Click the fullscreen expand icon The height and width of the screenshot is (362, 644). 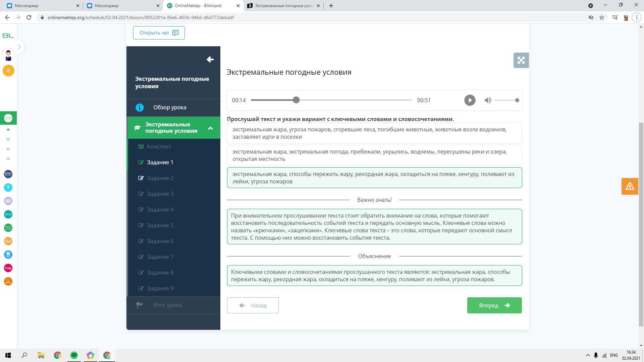pos(521,60)
